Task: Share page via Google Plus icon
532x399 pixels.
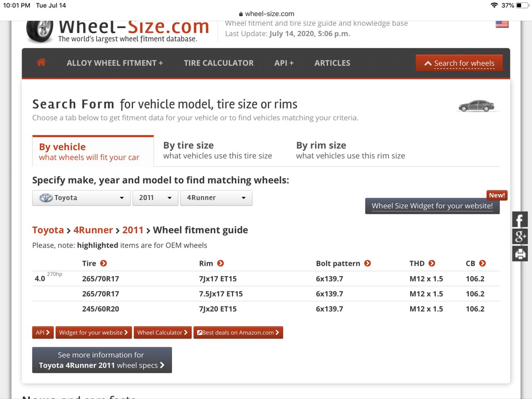Action: (520, 236)
